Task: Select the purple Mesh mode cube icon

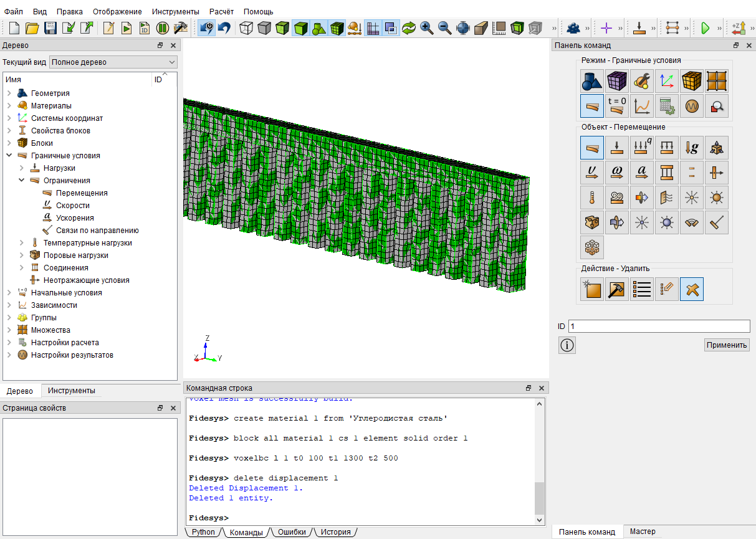Action: 617,81
